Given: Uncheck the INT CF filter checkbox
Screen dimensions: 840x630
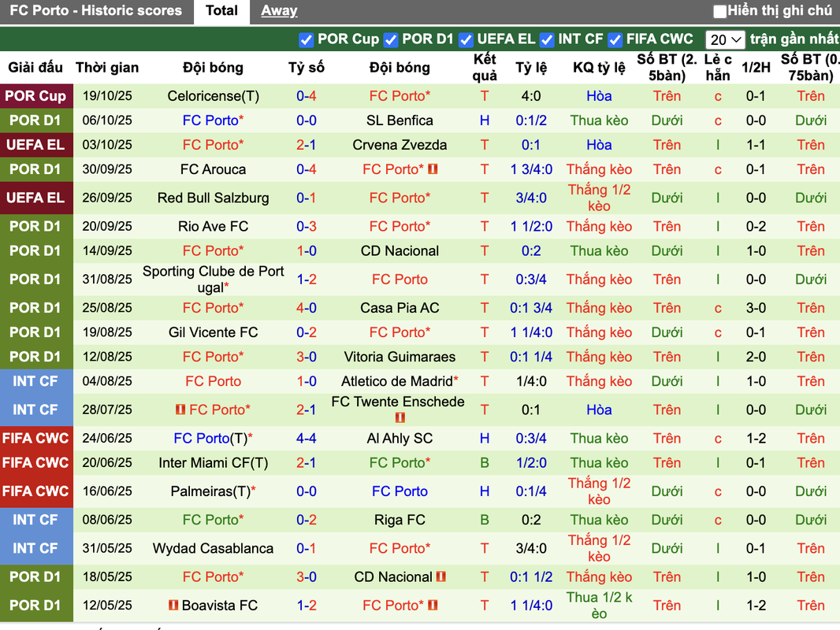Looking at the screenshot, I should point(547,39).
